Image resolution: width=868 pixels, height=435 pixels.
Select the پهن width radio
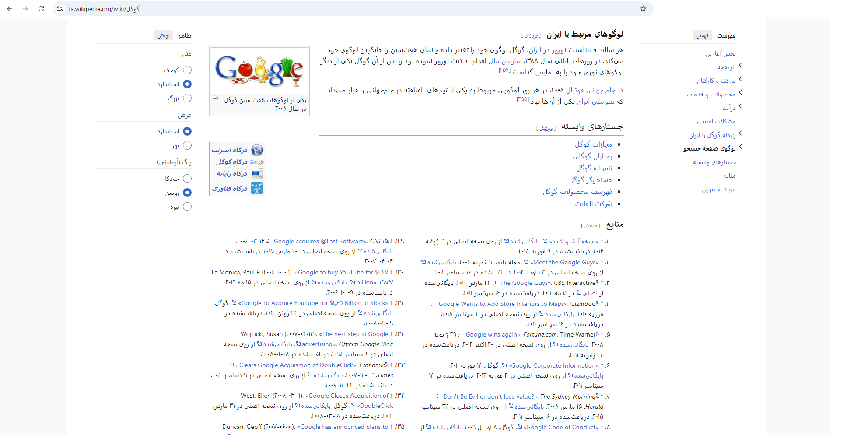tap(187, 145)
